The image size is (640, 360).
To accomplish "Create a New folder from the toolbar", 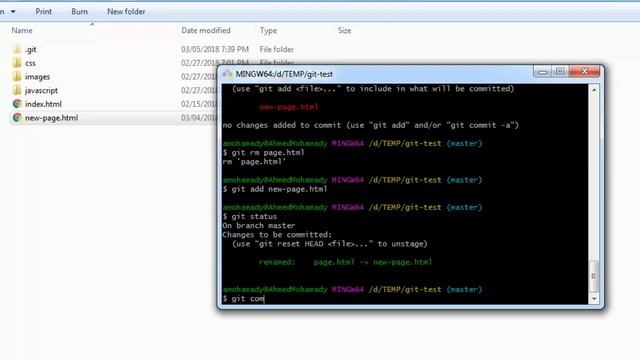I will [x=126, y=11].
